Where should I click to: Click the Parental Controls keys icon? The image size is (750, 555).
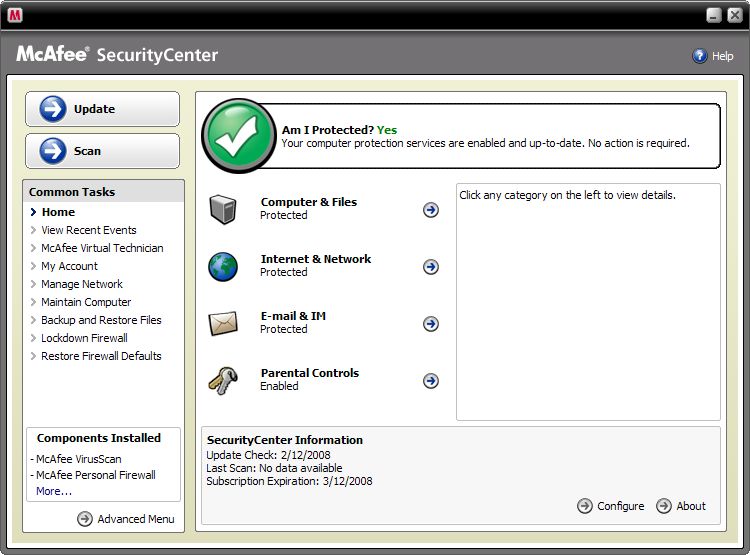pyautogui.click(x=223, y=380)
